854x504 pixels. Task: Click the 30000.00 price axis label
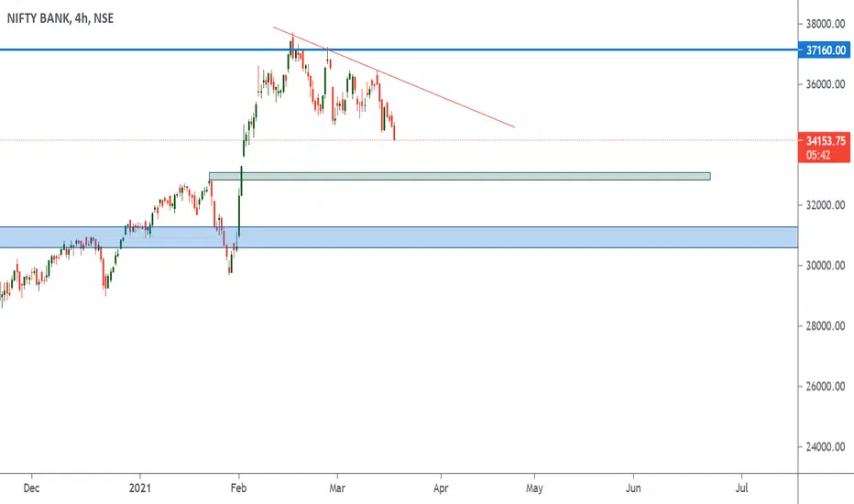[x=826, y=266]
